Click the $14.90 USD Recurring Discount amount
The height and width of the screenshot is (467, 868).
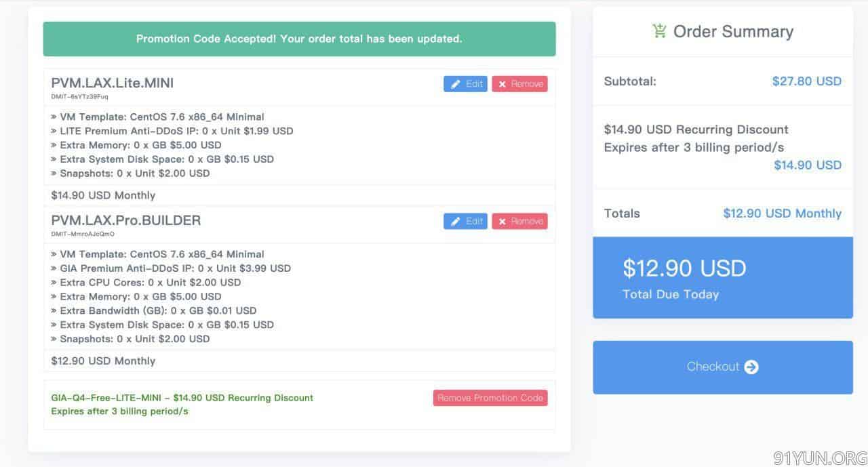click(x=808, y=165)
